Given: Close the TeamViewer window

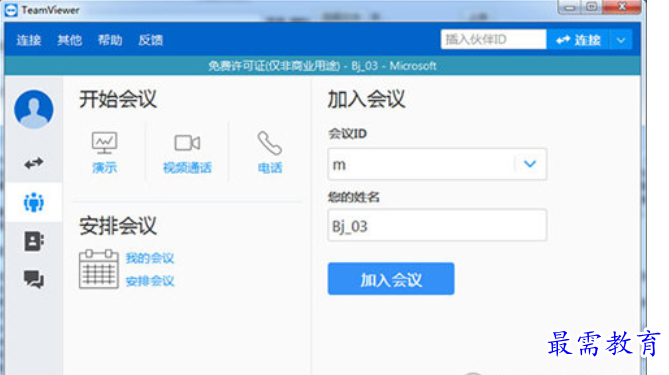Looking at the screenshot, I should pos(622,7).
